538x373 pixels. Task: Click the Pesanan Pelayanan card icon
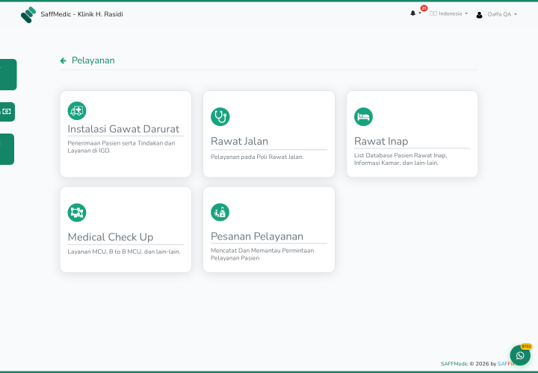220,212
